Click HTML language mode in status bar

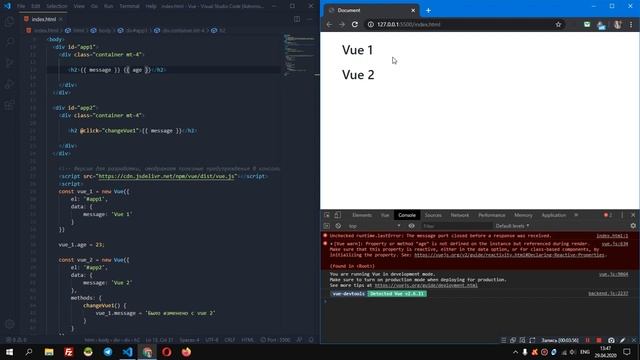[247, 340]
